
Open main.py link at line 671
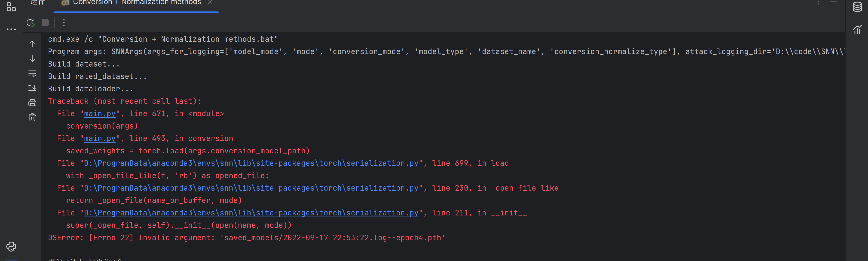pos(100,114)
